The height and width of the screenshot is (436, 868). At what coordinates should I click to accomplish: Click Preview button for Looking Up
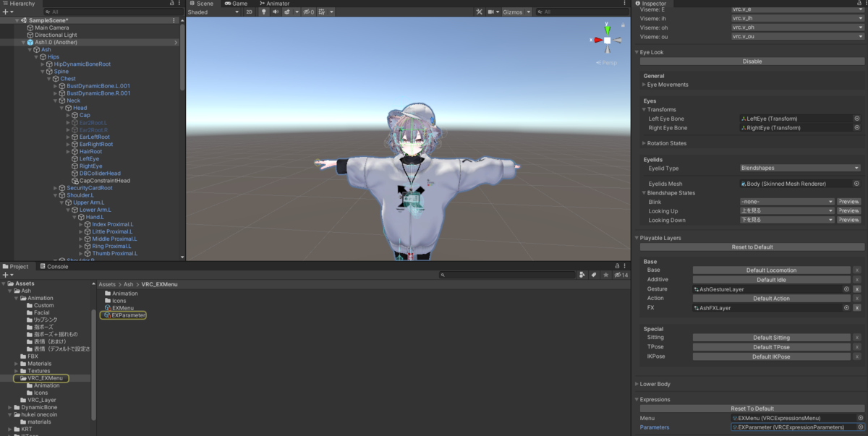[849, 211]
